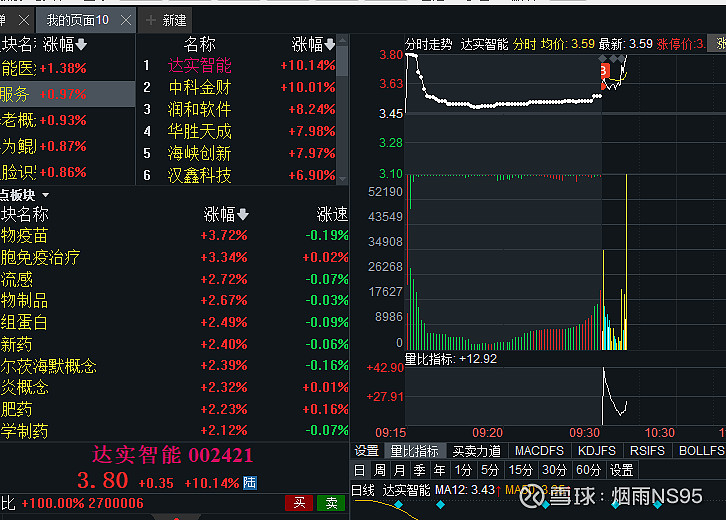Viewport: 726px width, 520px height.
Task: Click the red 买 buy button
Action: [299, 503]
